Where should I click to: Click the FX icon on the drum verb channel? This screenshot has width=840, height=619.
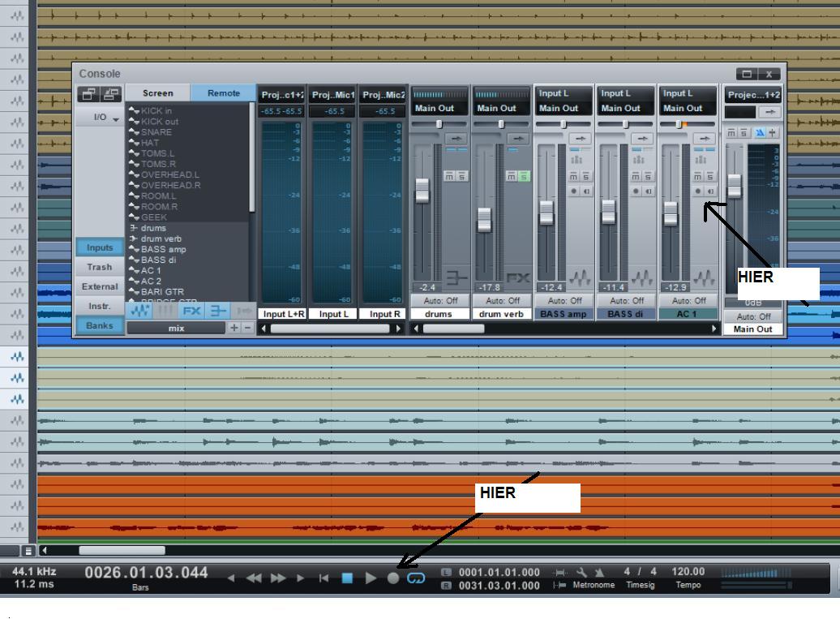tap(518, 277)
